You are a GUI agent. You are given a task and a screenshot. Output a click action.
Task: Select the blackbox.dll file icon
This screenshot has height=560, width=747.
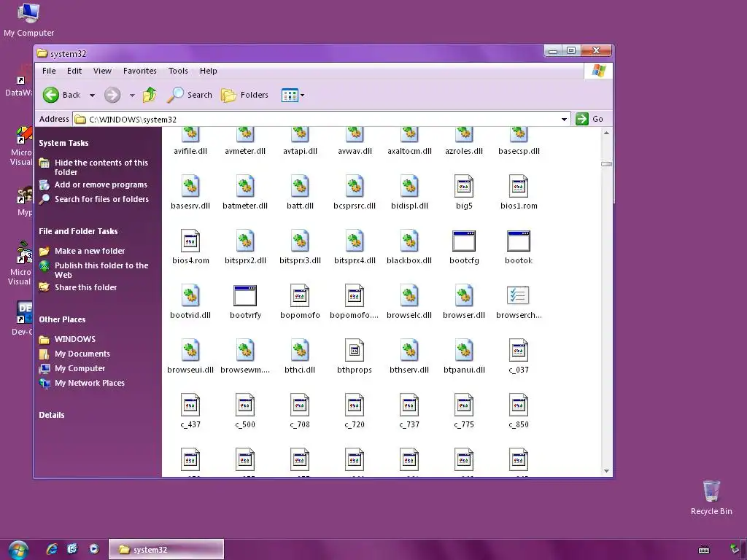[x=409, y=241]
